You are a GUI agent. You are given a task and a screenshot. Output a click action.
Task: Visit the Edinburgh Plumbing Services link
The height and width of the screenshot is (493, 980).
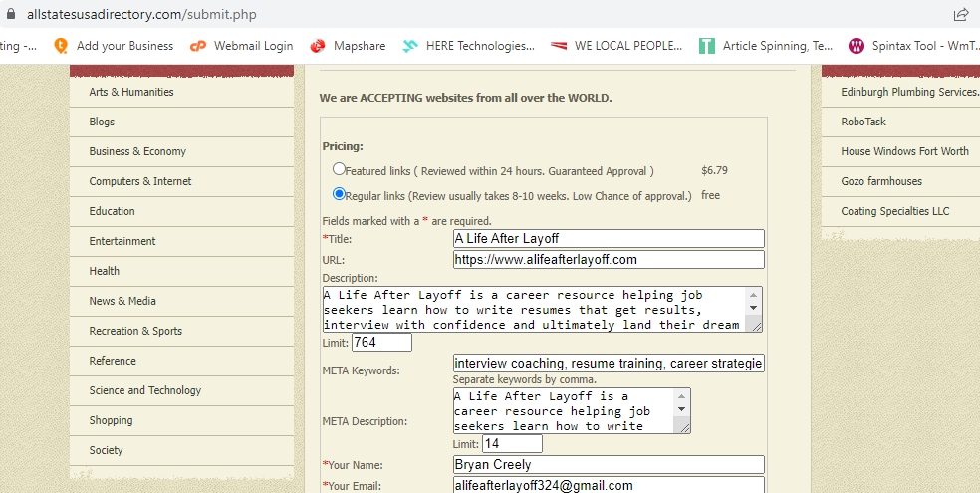pyautogui.click(x=908, y=92)
